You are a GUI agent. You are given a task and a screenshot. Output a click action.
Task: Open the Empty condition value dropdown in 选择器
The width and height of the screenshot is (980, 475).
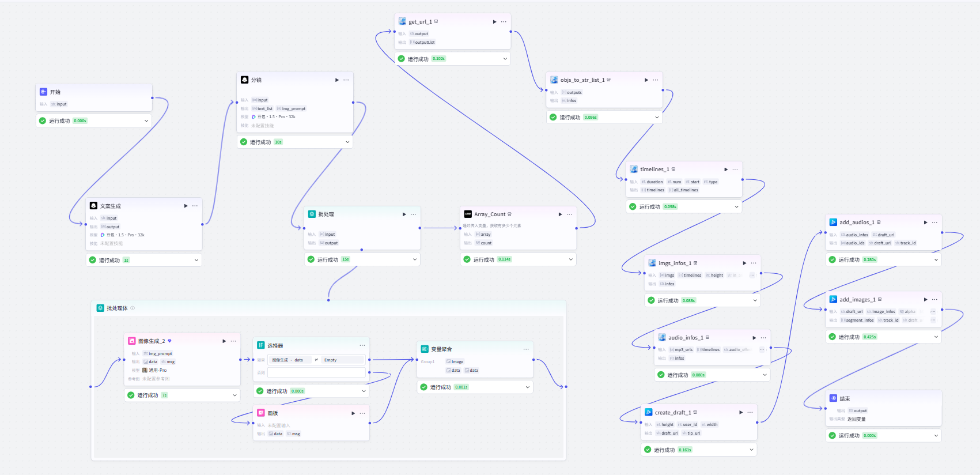click(343, 360)
